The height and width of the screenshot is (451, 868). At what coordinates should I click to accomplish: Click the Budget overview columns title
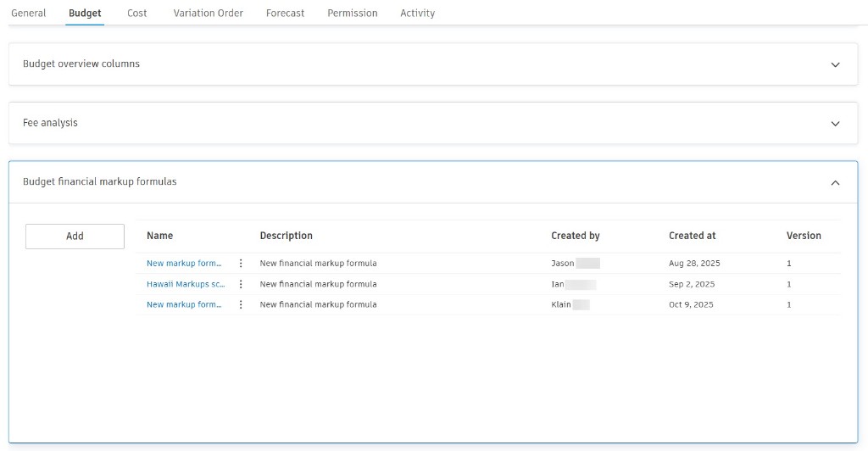[81, 64]
